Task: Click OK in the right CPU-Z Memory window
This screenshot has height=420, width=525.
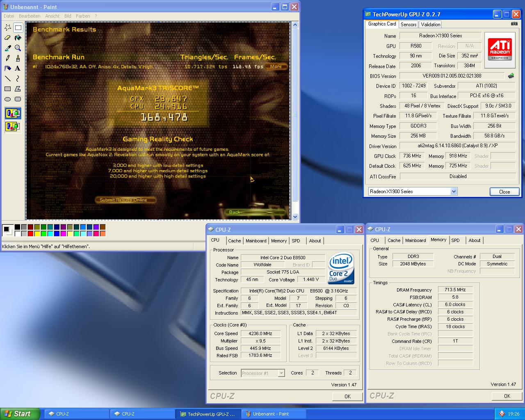Action: point(507,396)
